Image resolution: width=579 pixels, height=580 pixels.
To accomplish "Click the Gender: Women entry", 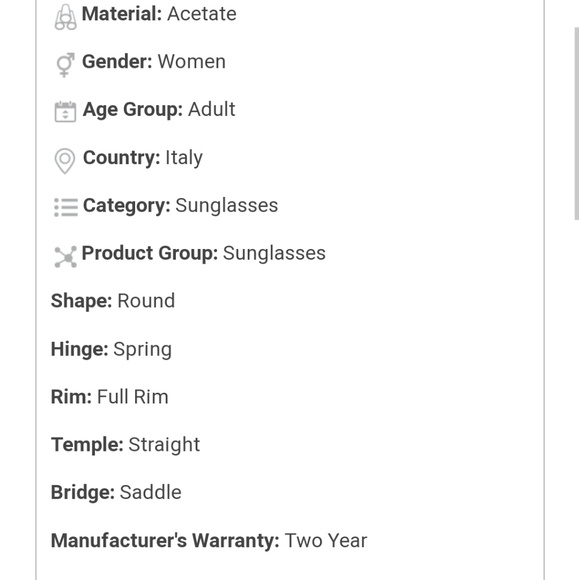I will coord(154,61).
